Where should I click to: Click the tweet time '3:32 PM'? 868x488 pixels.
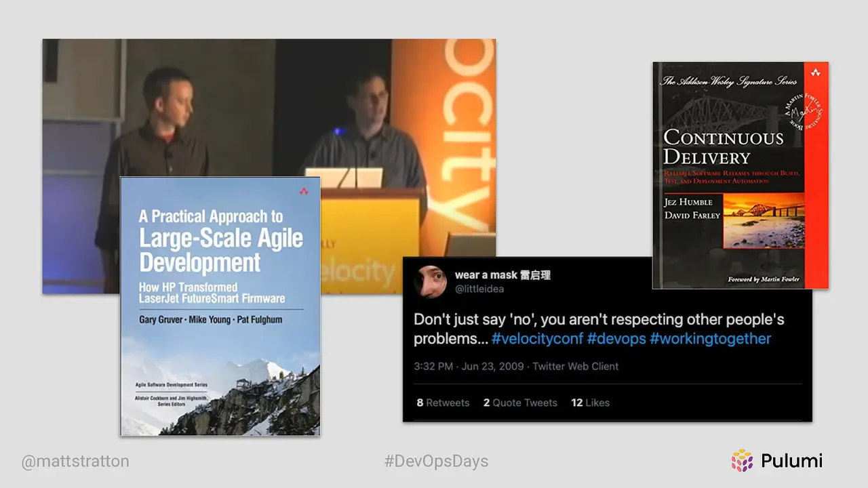click(433, 366)
